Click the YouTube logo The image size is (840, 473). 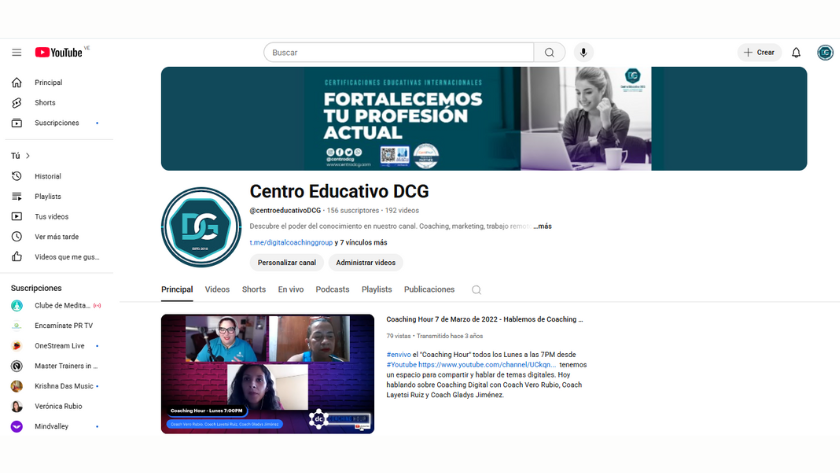(x=59, y=52)
